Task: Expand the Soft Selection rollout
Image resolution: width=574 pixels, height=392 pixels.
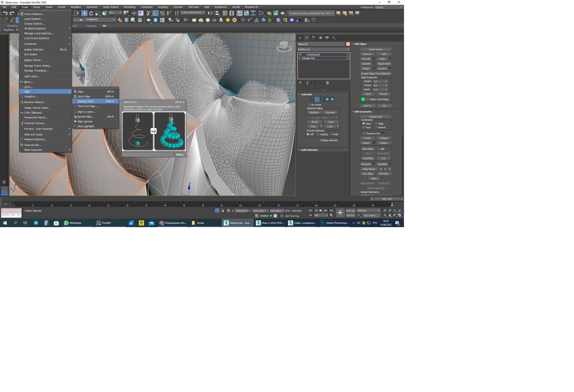Action: click(310, 150)
